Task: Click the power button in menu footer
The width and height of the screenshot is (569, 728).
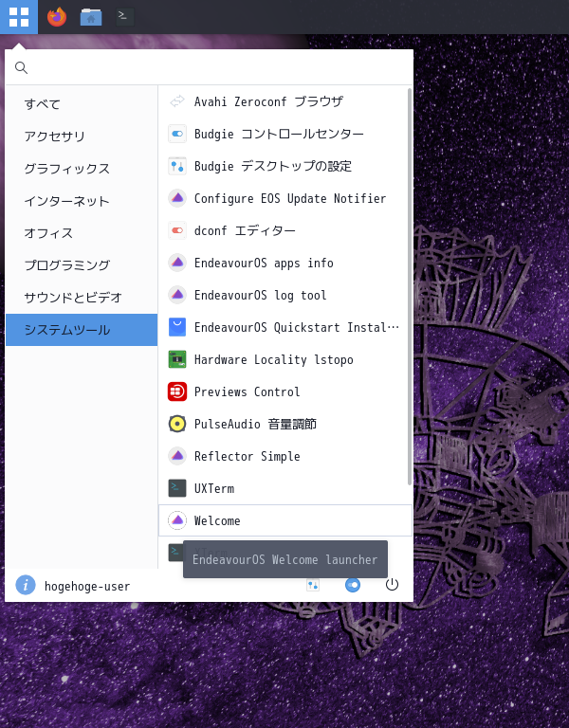Action: pos(392,585)
